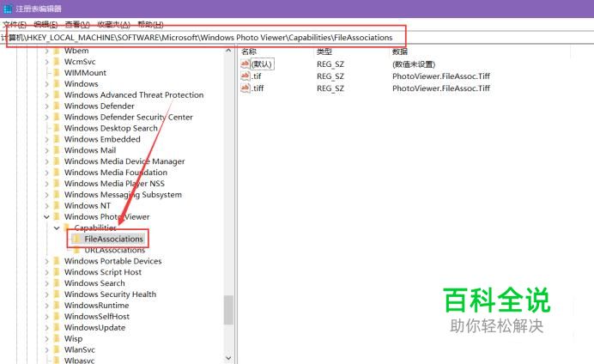The height and width of the screenshot is (364, 594).
Task: Select the Windows Defender Security Center key
Action: point(129,117)
